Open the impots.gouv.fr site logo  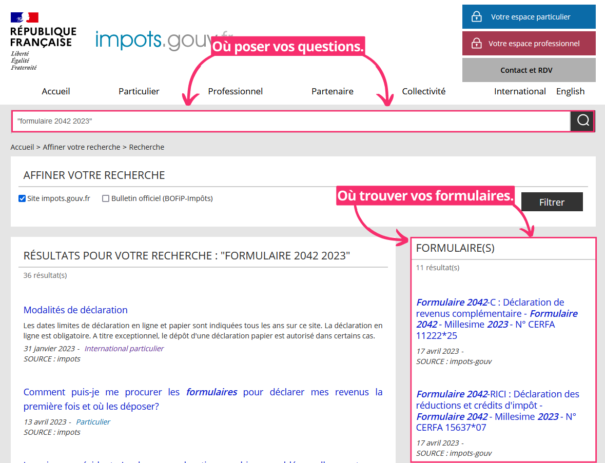(164, 40)
